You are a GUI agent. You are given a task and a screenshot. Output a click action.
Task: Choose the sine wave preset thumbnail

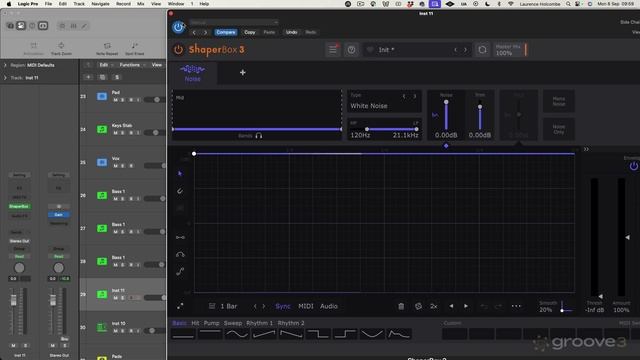[237, 334]
